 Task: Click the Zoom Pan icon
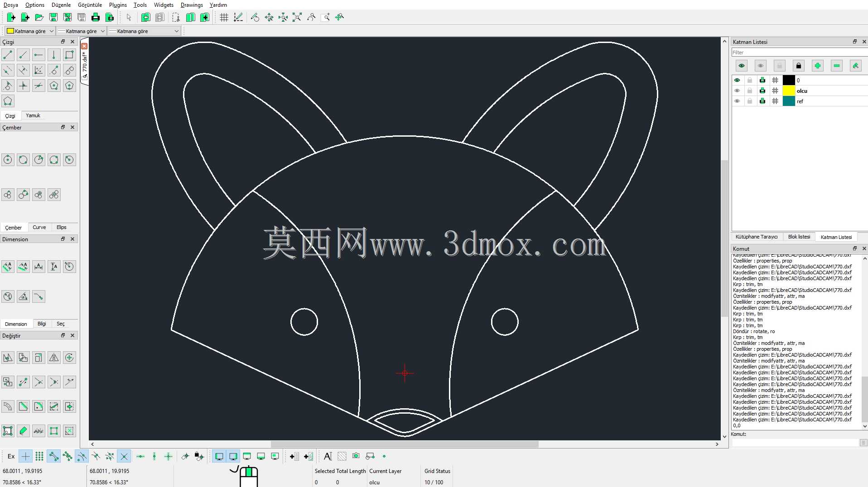point(339,17)
